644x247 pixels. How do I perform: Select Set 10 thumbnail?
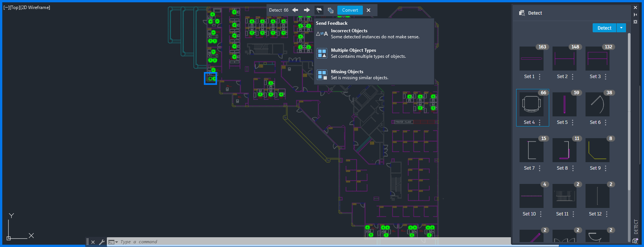pos(531,196)
